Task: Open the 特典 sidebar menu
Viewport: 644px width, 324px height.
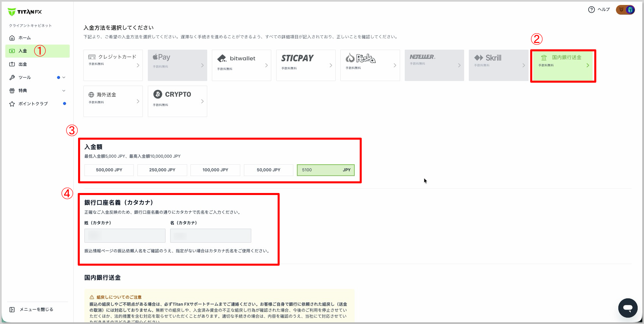Action: (37, 91)
